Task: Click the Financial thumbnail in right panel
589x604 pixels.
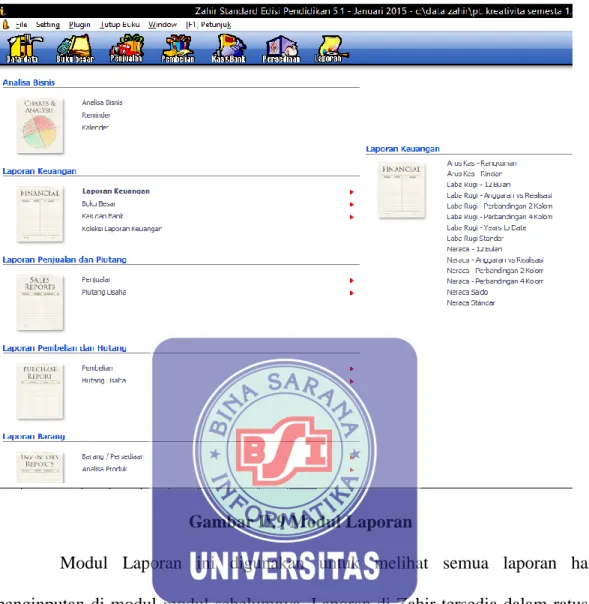Action: click(402, 191)
